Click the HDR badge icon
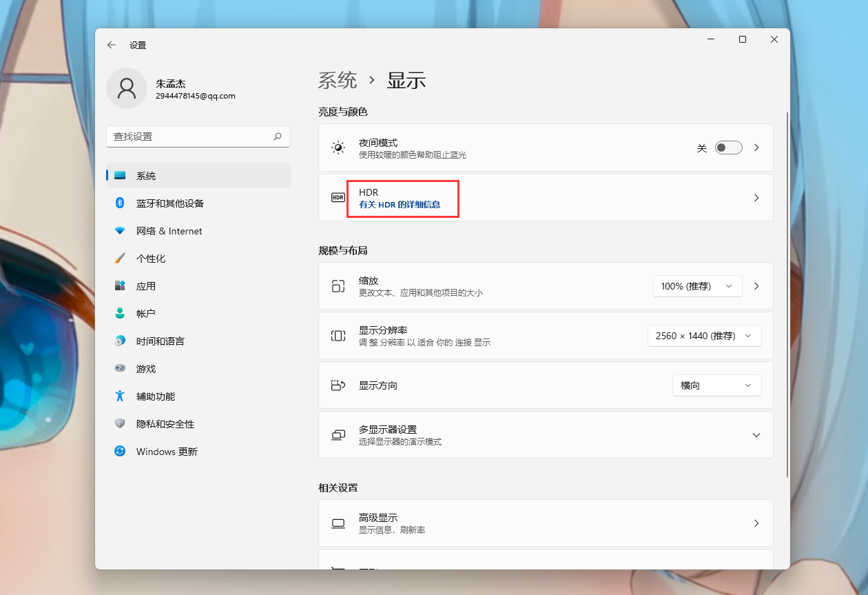This screenshot has width=868, height=595. (x=338, y=198)
